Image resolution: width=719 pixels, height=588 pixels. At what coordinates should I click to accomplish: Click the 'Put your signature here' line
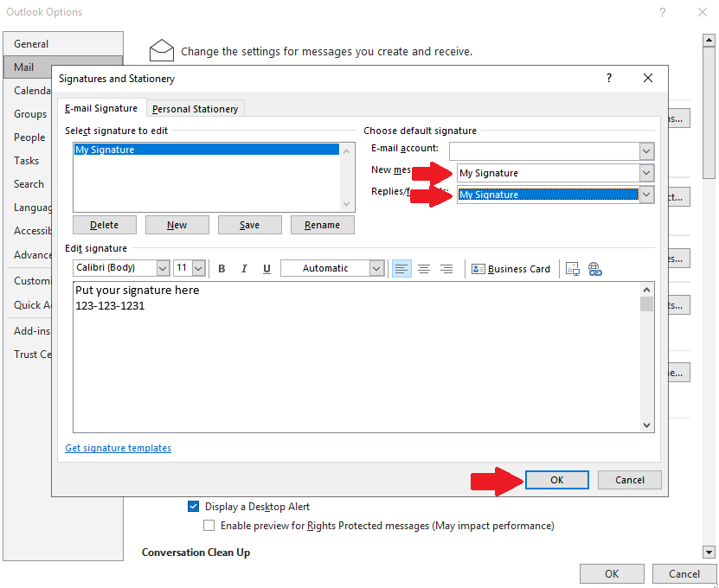[x=137, y=290]
